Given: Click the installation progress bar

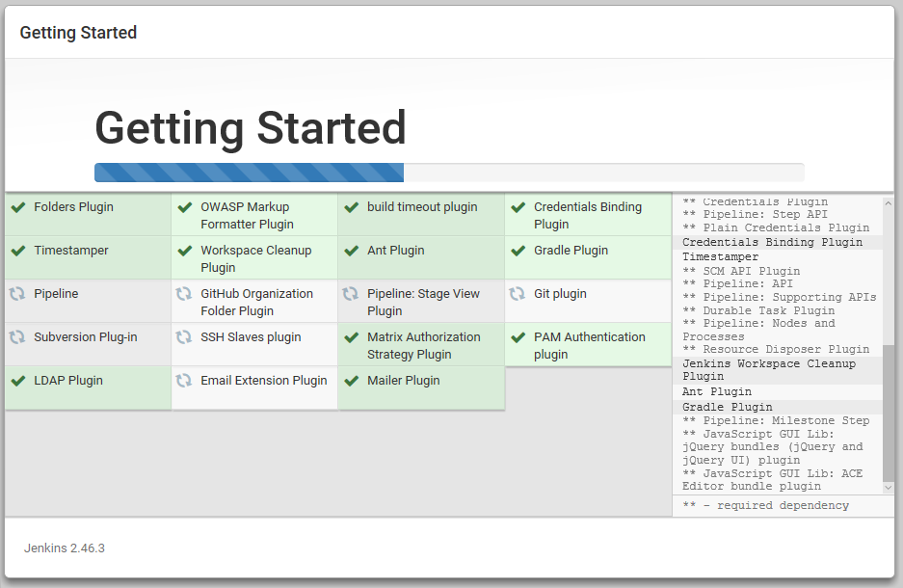Looking at the screenshot, I should [x=449, y=173].
